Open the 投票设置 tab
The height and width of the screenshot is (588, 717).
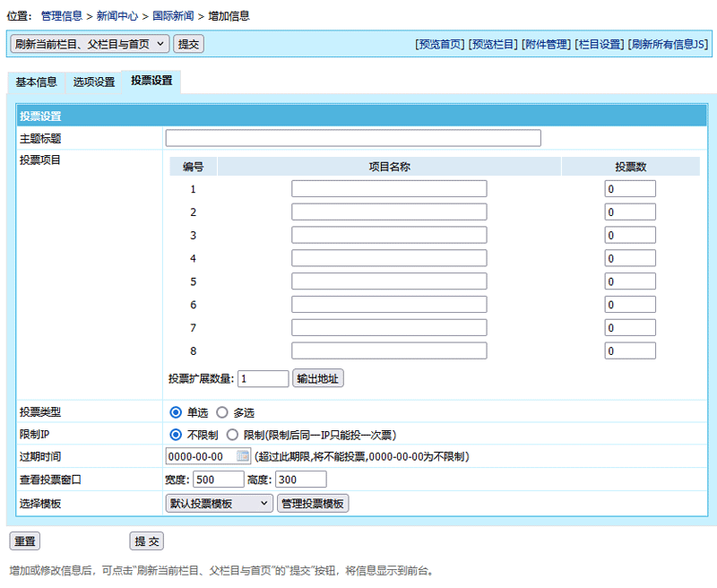coord(151,82)
